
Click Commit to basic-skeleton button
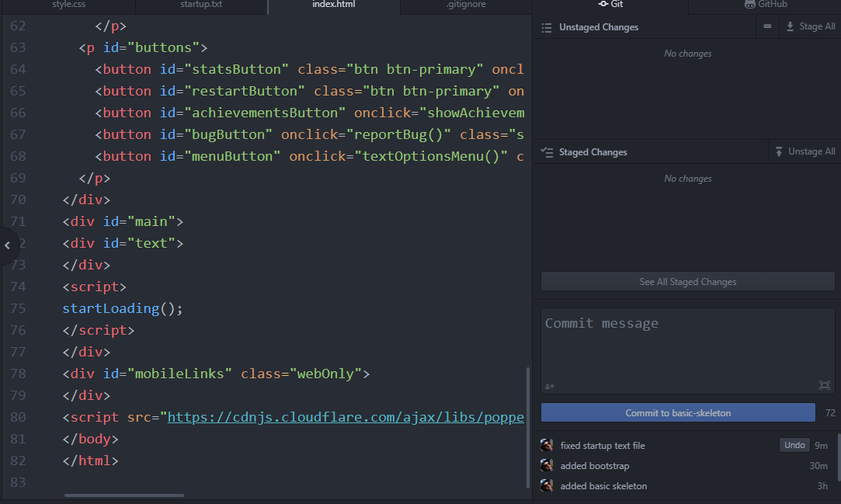click(x=678, y=413)
